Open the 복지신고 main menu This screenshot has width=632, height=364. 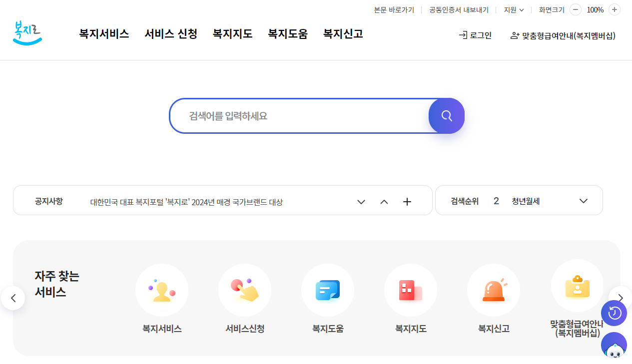pyautogui.click(x=343, y=34)
